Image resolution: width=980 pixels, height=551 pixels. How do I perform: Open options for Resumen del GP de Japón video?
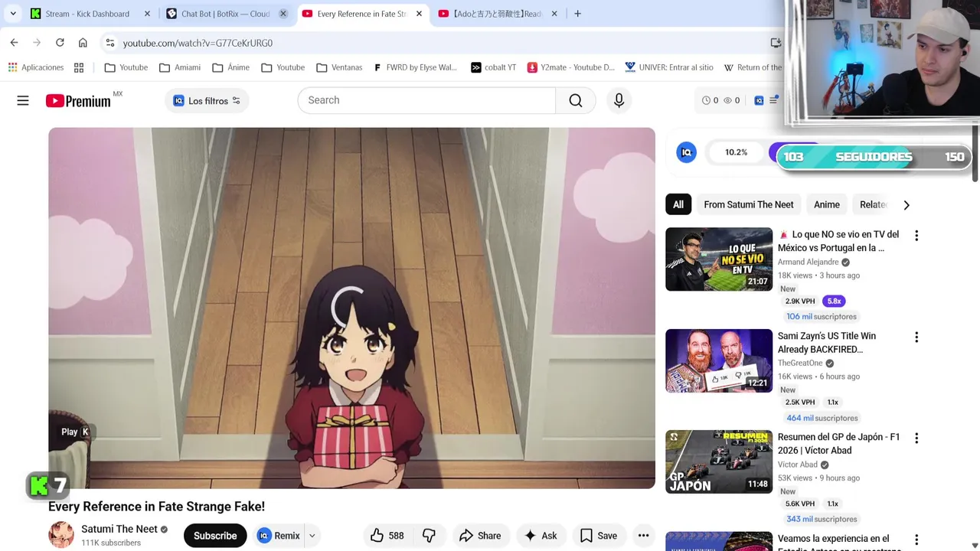[x=916, y=438]
